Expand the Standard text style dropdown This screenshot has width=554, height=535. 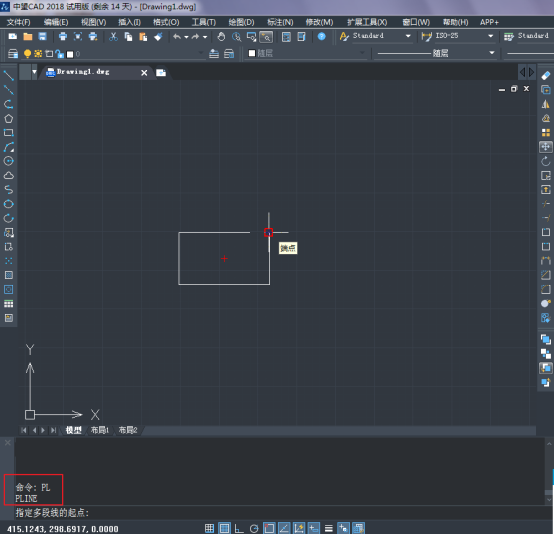408,36
